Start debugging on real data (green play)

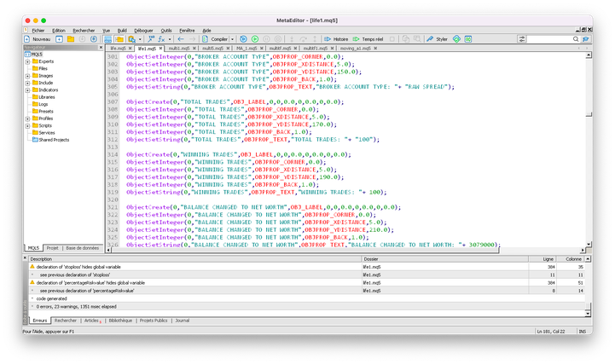tap(255, 39)
